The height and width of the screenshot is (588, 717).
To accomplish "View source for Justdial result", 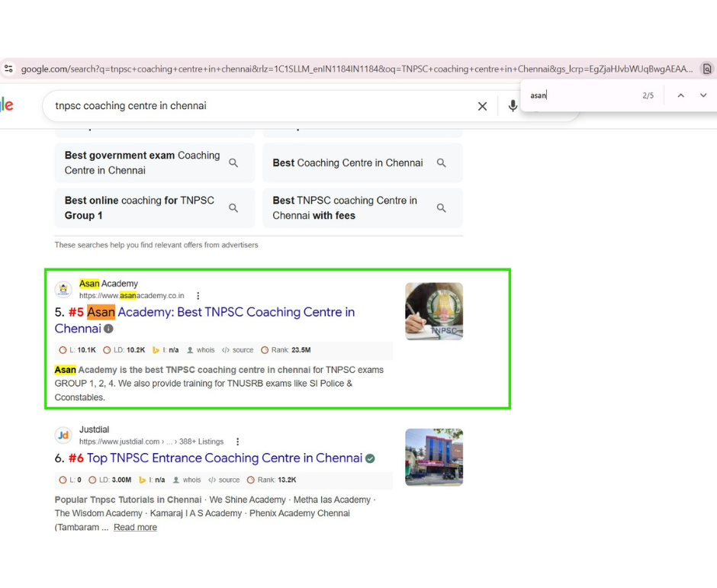I will tap(224, 480).
